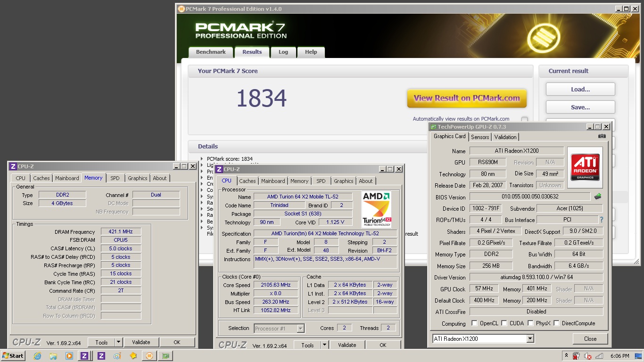Click the Load... button
This screenshot has width=644, height=362.
pos(580,89)
